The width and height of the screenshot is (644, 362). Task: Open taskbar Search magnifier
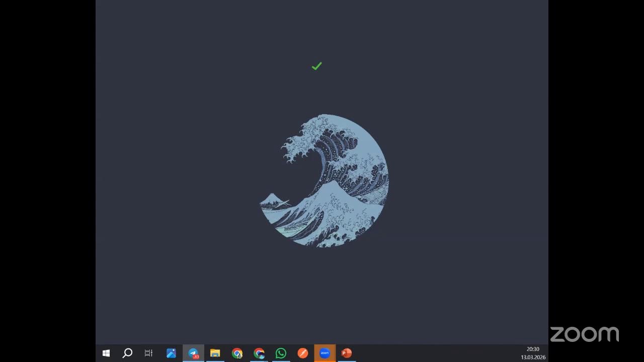tap(127, 353)
